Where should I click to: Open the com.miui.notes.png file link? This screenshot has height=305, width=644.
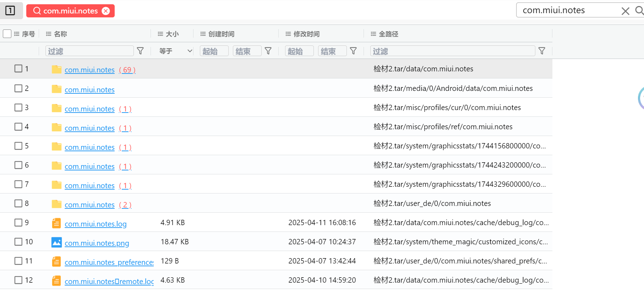pos(97,243)
